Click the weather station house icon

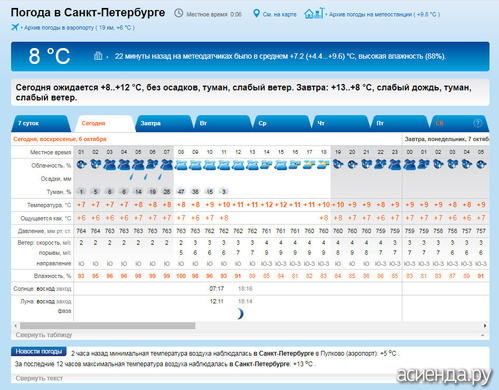[x=314, y=13]
